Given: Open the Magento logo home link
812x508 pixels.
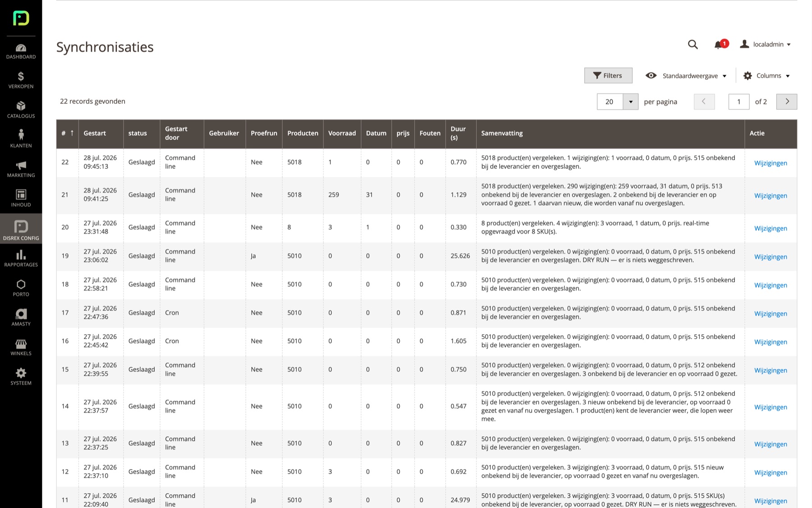Looking at the screenshot, I should coord(21,18).
